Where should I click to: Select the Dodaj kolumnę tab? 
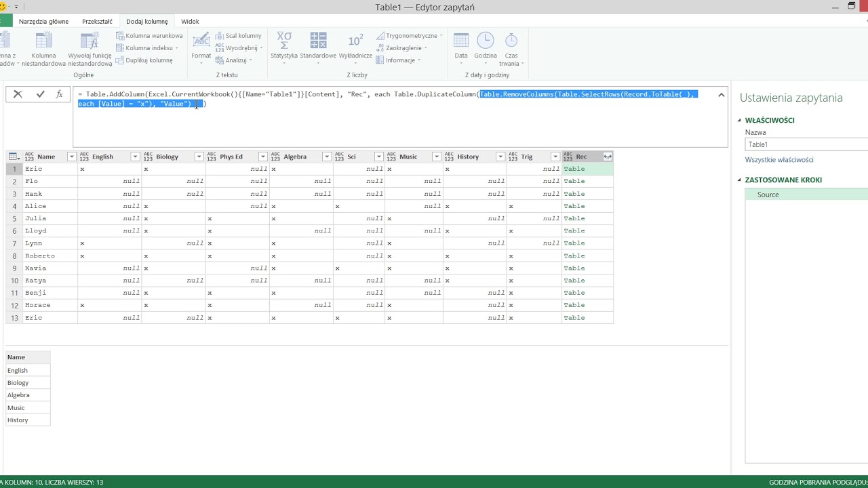coord(147,21)
